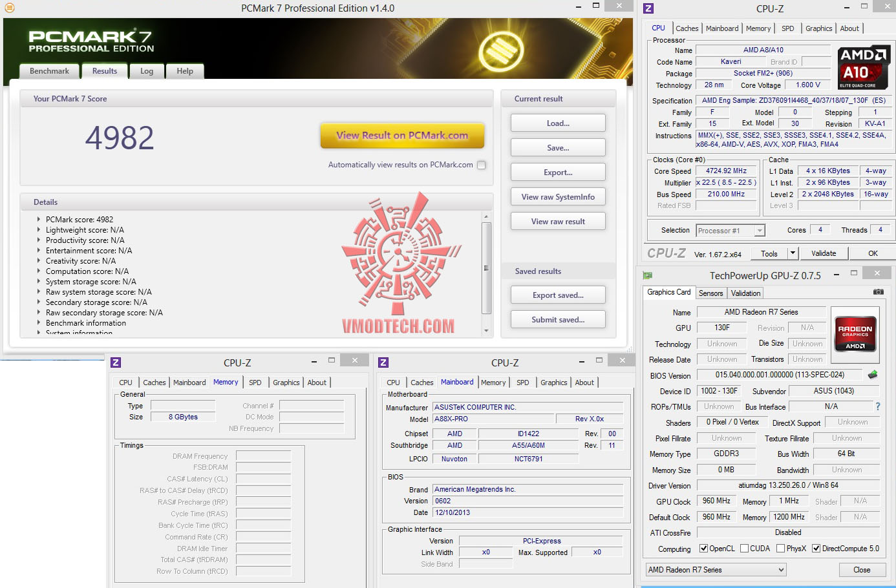This screenshot has height=588, width=896.
Task: Click the CPU-Z icon in the Memory window title
Action: pyautogui.click(x=116, y=362)
